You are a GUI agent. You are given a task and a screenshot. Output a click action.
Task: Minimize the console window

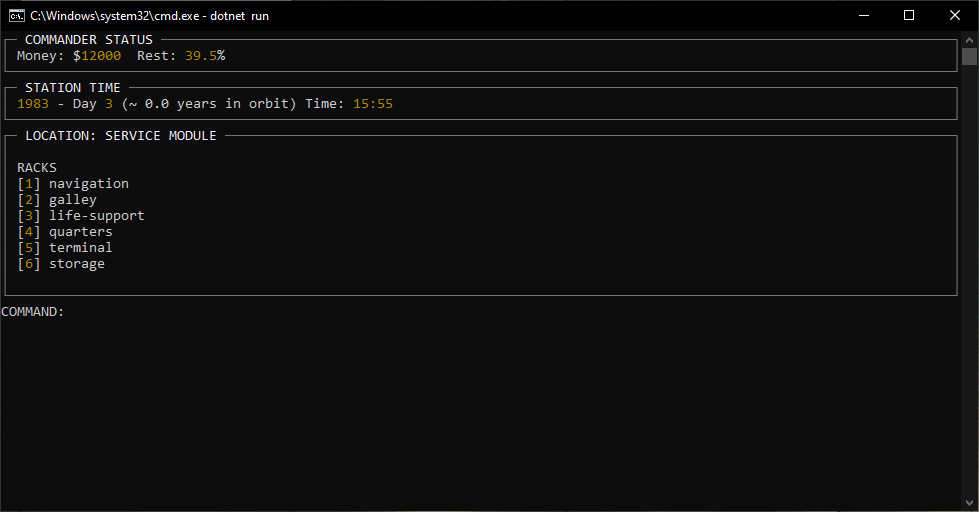[x=862, y=16]
